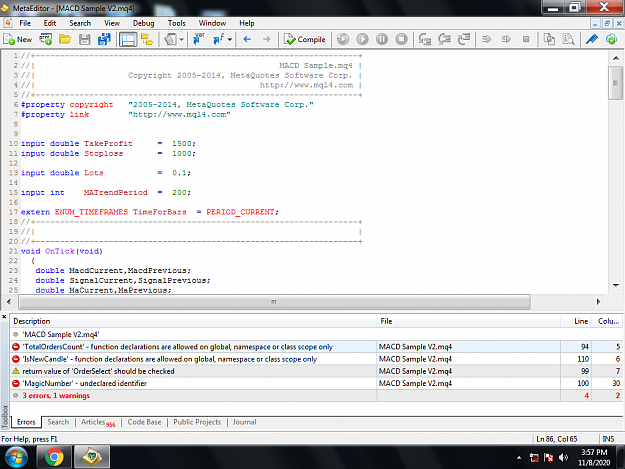
Task: Open the Styler dropdown arrow
Action: point(182,39)
